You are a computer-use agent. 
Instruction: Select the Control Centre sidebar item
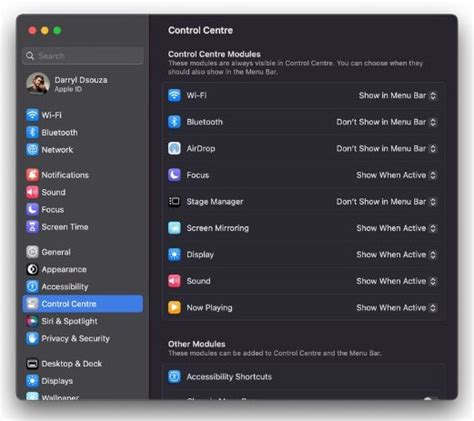tap(83, 304)
